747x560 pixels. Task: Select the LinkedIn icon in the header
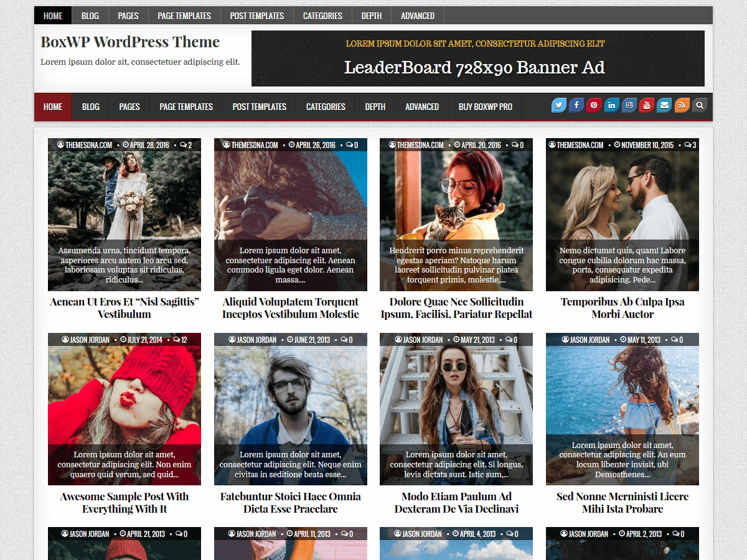(x=611, y=105)
